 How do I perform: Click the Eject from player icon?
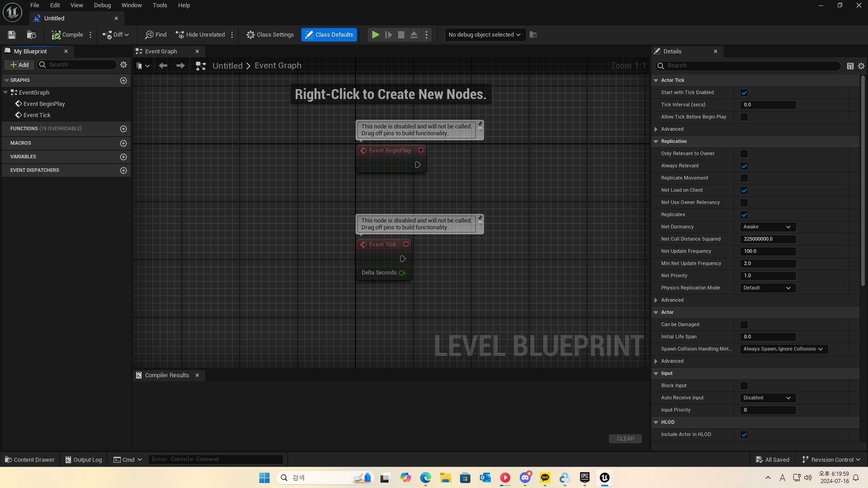click(x=413, y=35)
